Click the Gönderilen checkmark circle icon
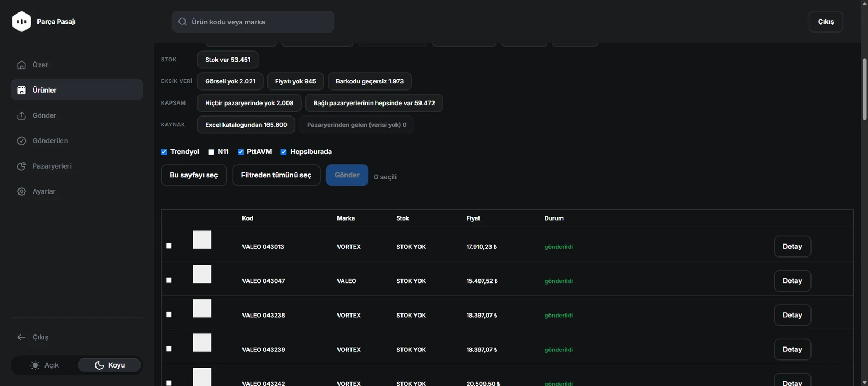 (22, 141)
